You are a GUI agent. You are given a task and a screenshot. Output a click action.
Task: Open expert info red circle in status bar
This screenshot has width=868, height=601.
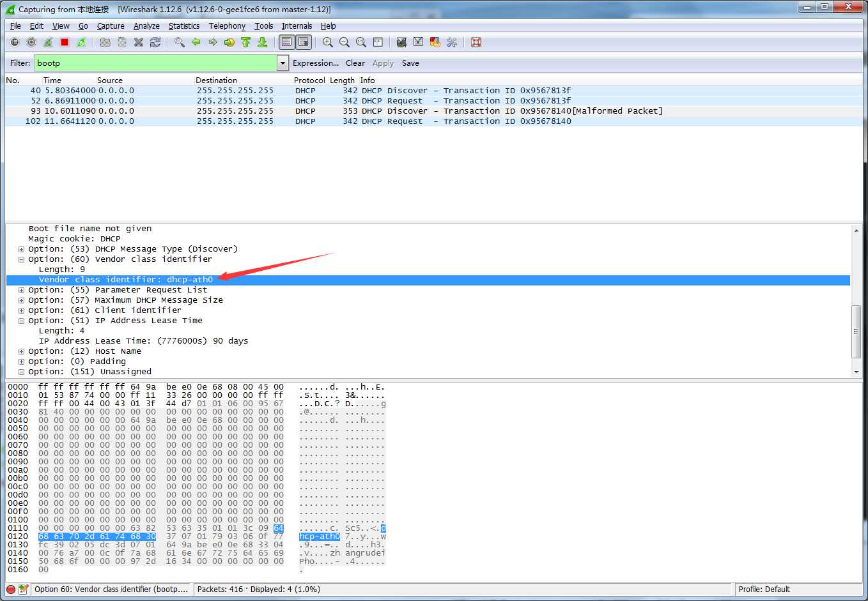(x=11, y=590)
